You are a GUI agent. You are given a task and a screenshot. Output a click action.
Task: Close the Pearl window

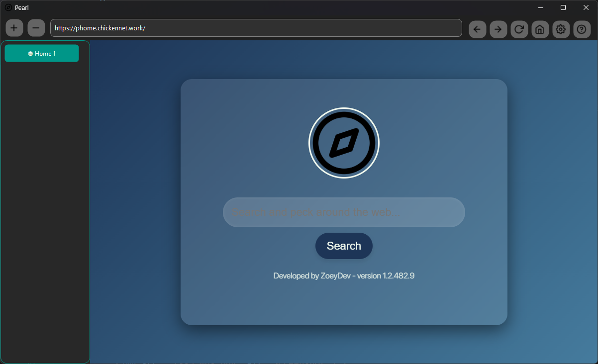click(x=586, y=7)
